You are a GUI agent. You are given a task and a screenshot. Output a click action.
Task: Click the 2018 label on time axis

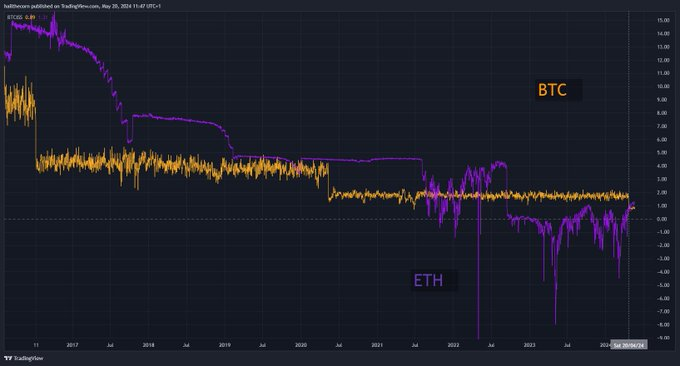coord(148,345)
